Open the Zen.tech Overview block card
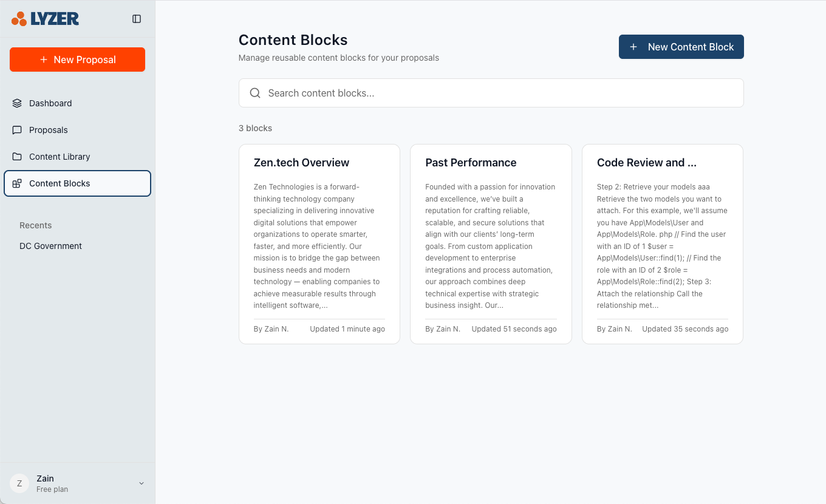Image resolution: width=826 pixels, height=504 pixels. [x=319, y=243]
